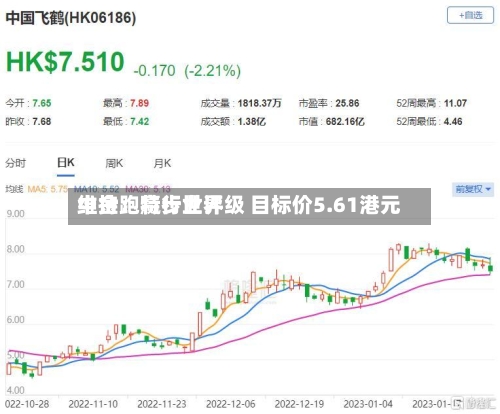Click 昨收 value 7.68

[42, 121]
